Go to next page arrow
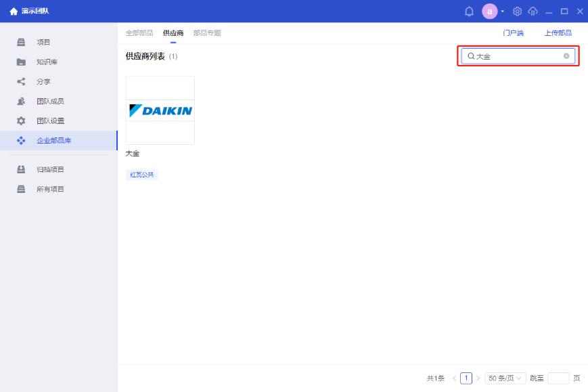This screenshot has height=392, width=588. [x=478, y=378]
